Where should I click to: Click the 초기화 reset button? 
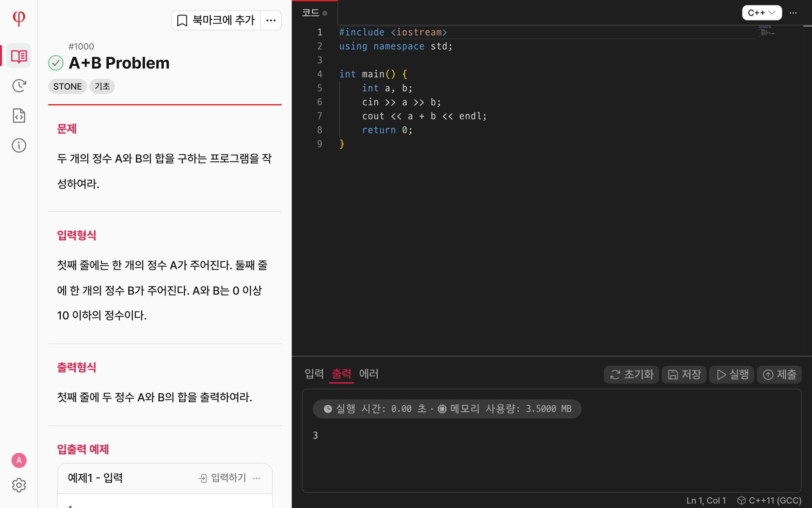point(632,374)
